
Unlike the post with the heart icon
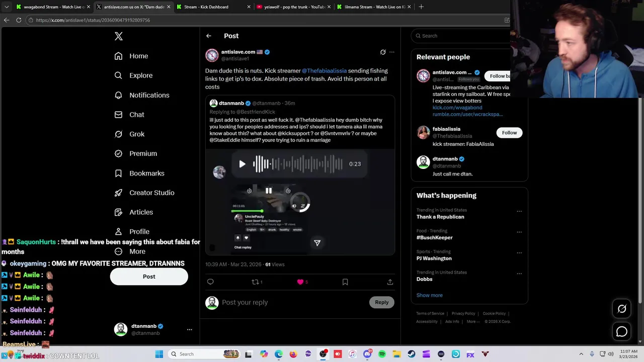click(300, 282)
